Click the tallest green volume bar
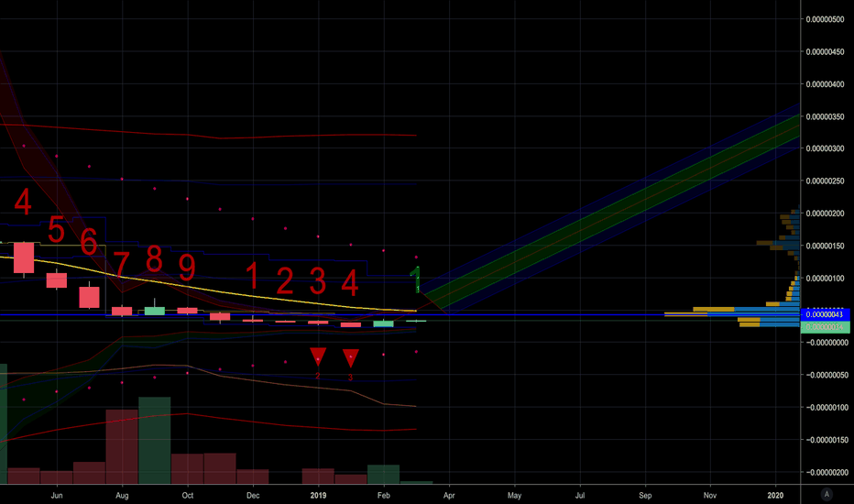 (154, 440)
